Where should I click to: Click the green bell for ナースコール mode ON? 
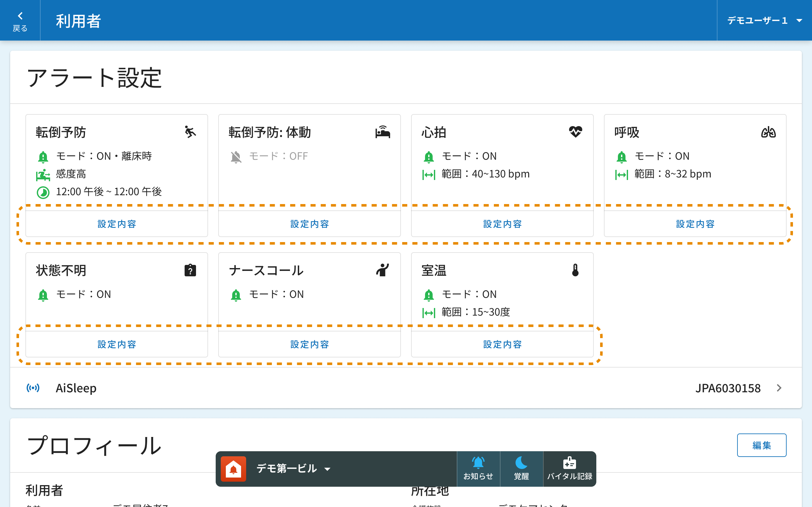coord(236,295)
